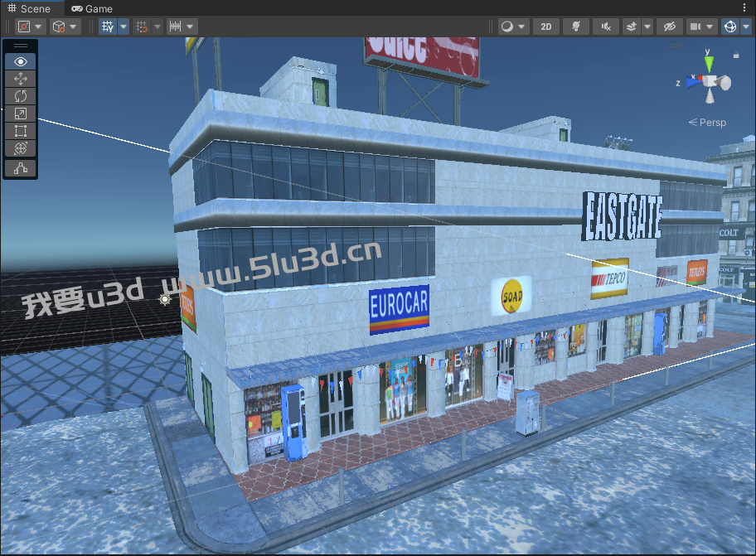Switch to the Game tab
756x556 pixels.
(x=92, y=8)
